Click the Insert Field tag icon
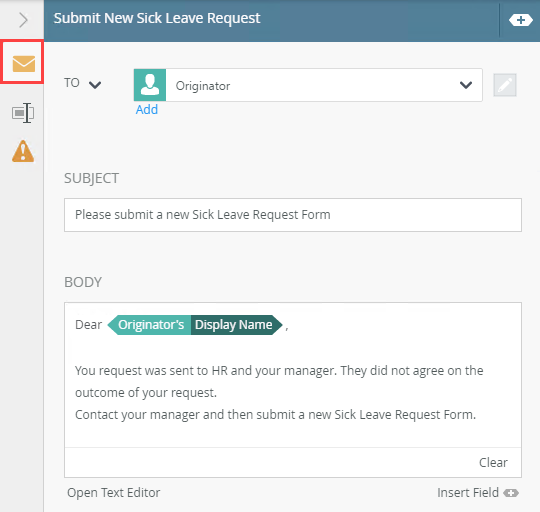The width and height of the screenshot is (540, 512). 511,493
